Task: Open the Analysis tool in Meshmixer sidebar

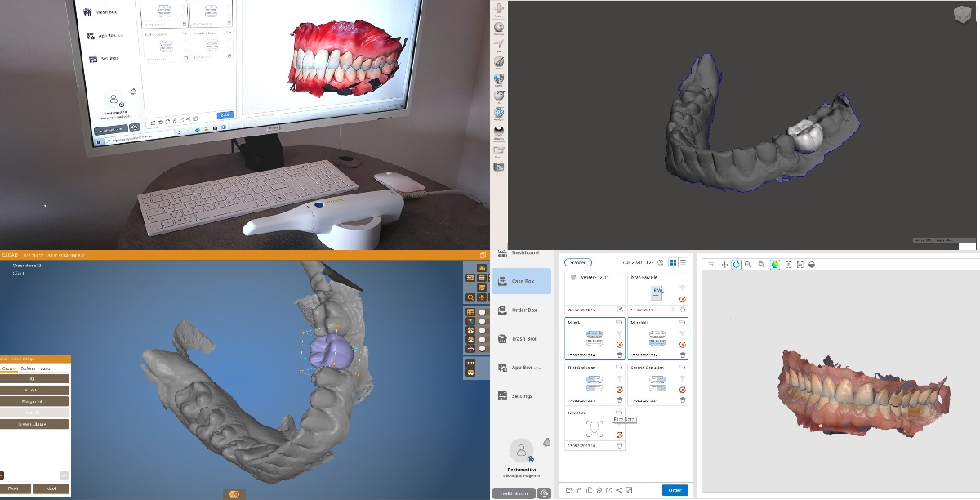Action: (x=498, y=112)
